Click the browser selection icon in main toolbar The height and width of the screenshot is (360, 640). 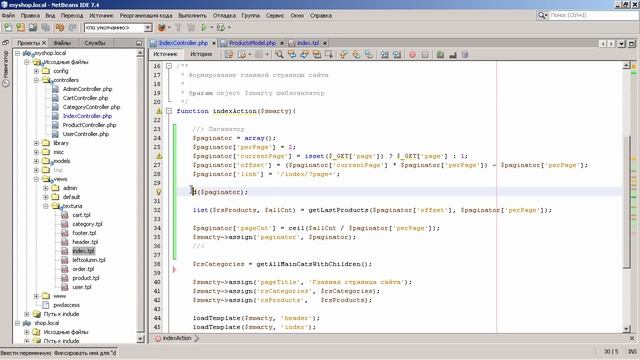[162, 28]
